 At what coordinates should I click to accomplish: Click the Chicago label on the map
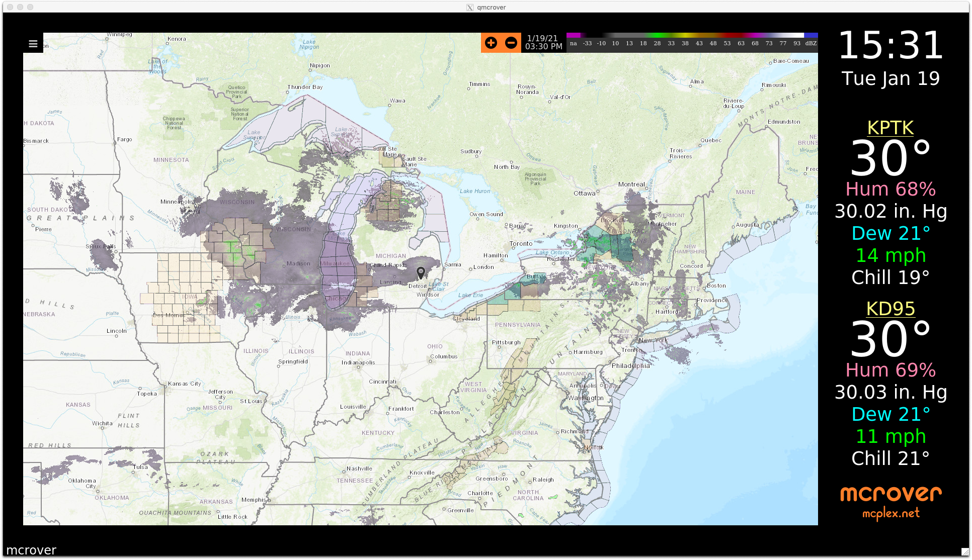coord(335,298)
